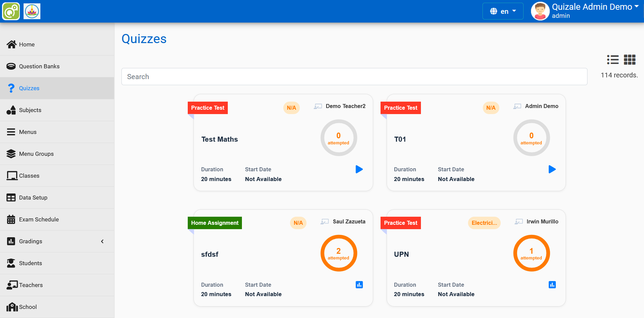The width and height of the screenshot is (644, 318).
Task: Click the school lotus logo icon
Action: pyautogui.click(x=32, y=11)
